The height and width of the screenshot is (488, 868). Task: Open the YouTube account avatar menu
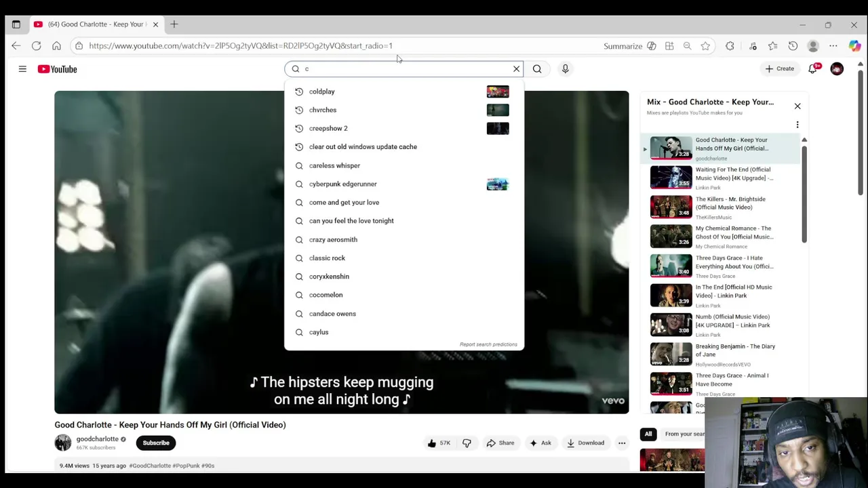(837, 69)
